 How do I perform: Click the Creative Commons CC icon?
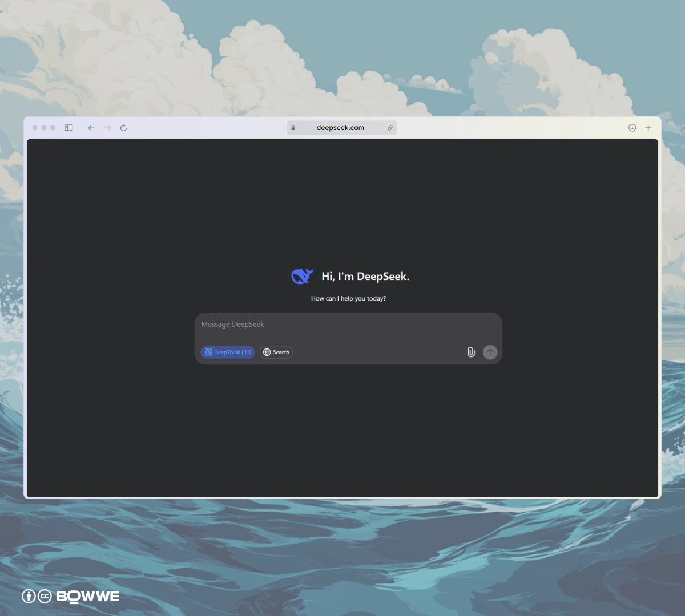pos(45,596)
